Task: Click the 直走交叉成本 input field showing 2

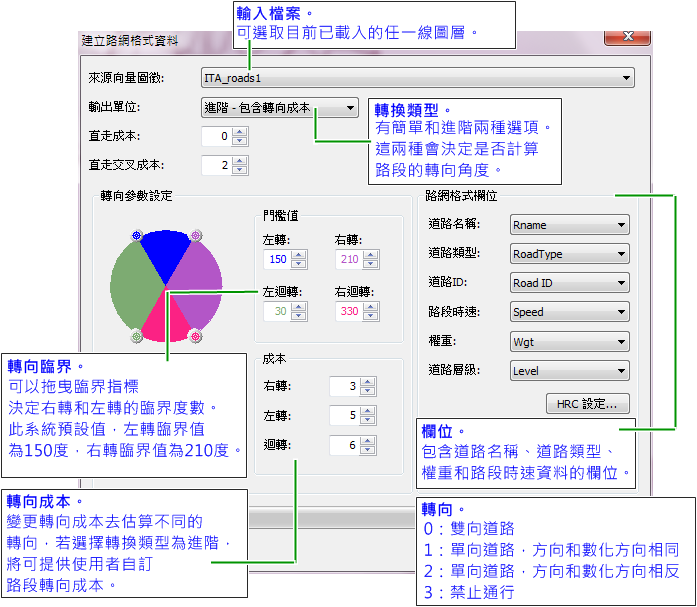Action: 217,165
